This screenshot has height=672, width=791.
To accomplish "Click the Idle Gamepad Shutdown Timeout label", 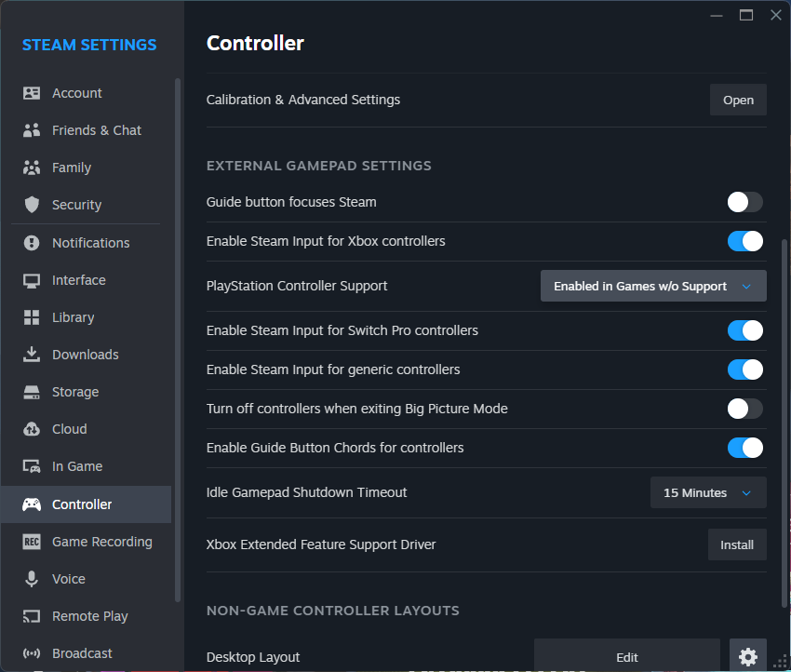I will pos(306,492).
